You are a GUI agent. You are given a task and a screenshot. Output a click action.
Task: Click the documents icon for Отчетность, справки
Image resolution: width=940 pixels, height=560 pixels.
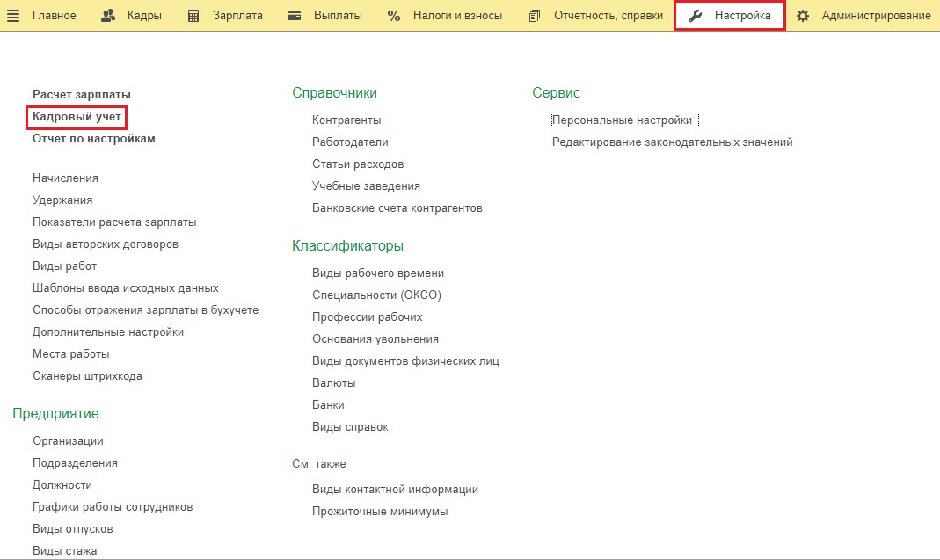pos(535,16)
